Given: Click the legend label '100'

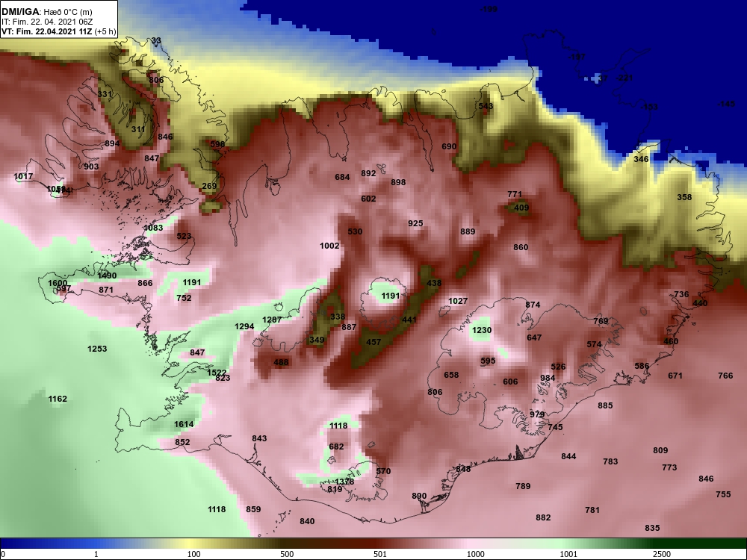Looking at the screenshot, I should (x=193, y=554).
